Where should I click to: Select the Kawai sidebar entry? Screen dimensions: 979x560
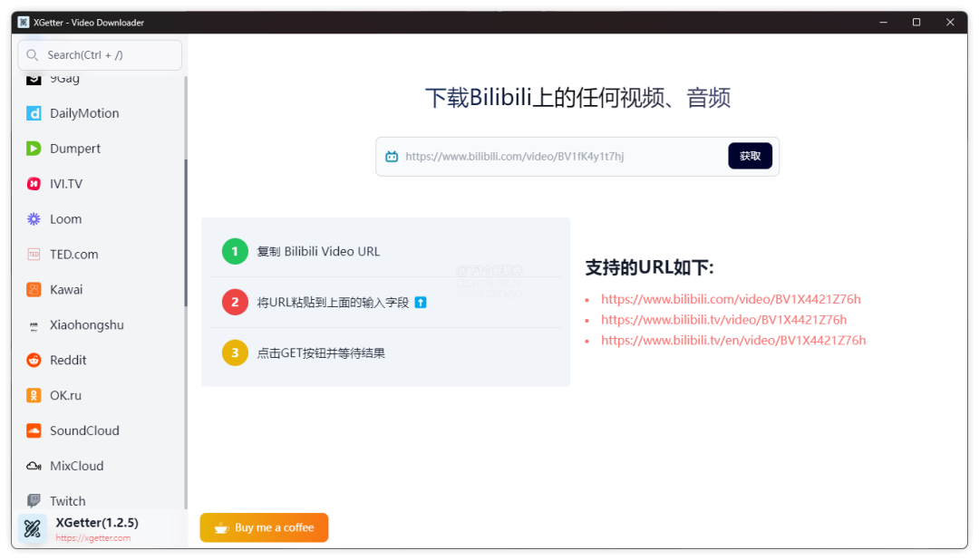click(99, 290)
